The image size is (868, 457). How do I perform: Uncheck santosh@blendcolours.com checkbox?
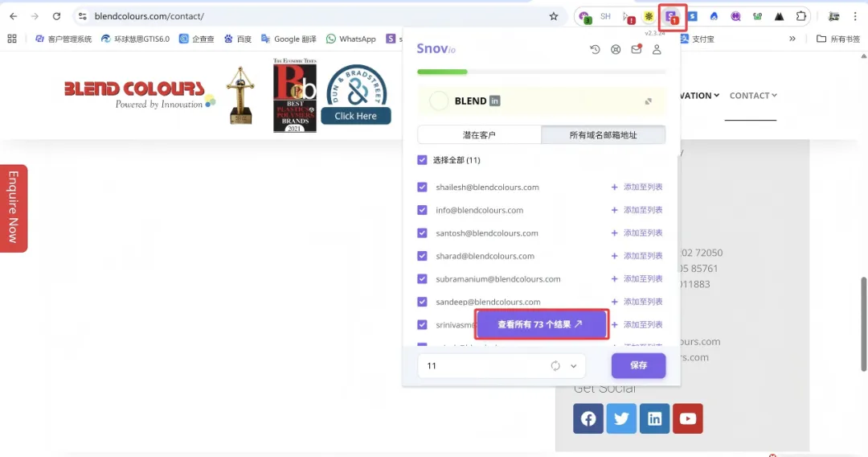422,233
